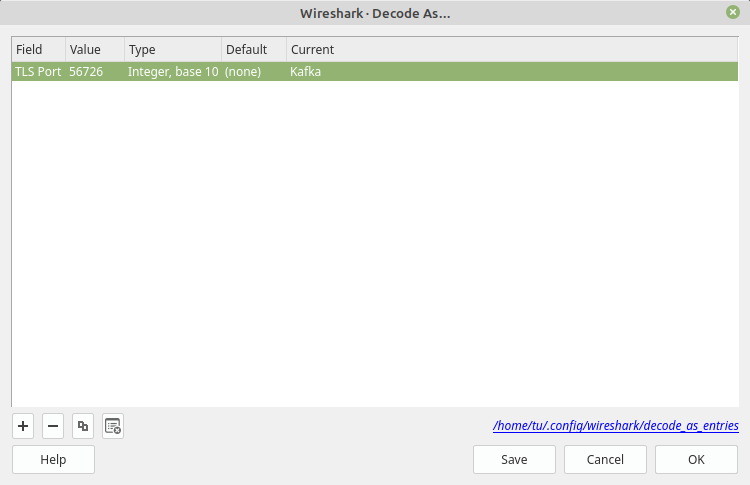Select the Integer, base 10 type cell
Image resolution: width=750 pixels, height=485 pixels.
(x=172, y=72)
